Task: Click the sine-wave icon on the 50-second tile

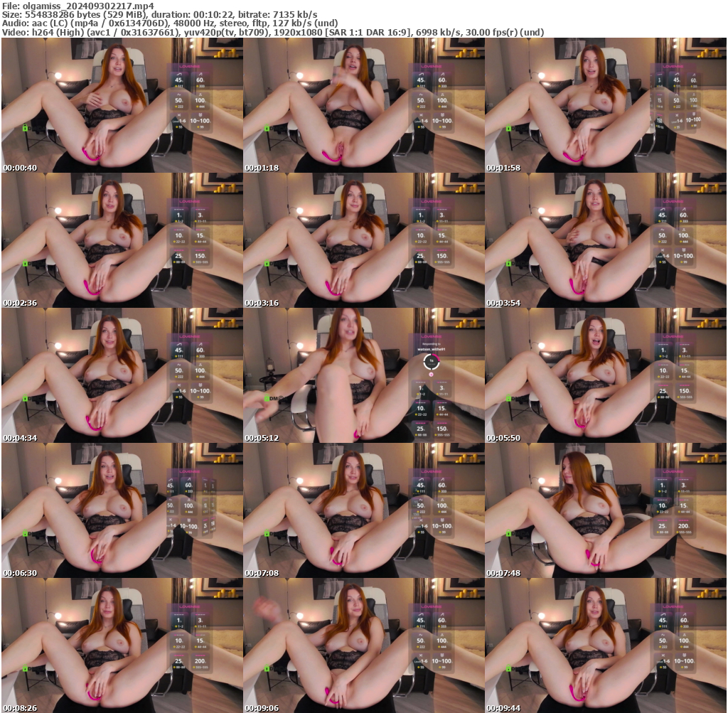Action: pos(178,95)
